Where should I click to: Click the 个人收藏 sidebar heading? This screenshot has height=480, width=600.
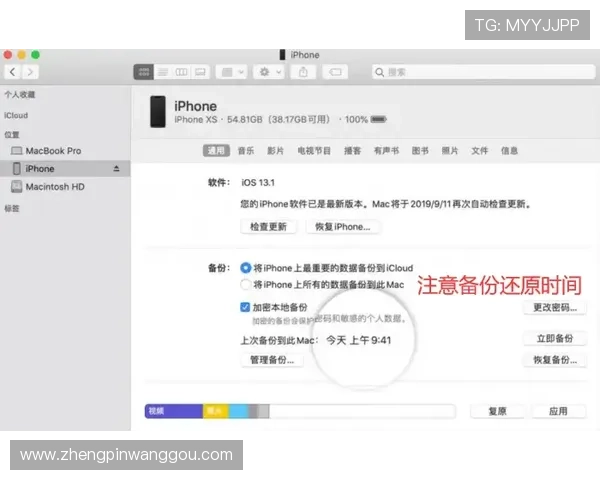click(20, 95)
